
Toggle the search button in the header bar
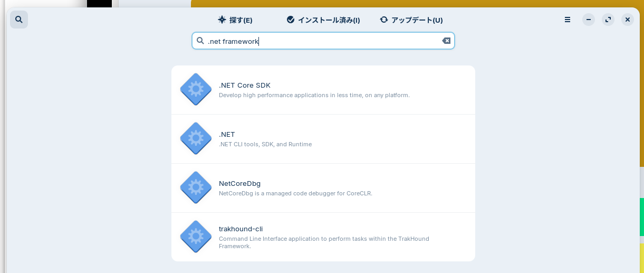click(19, 20)
